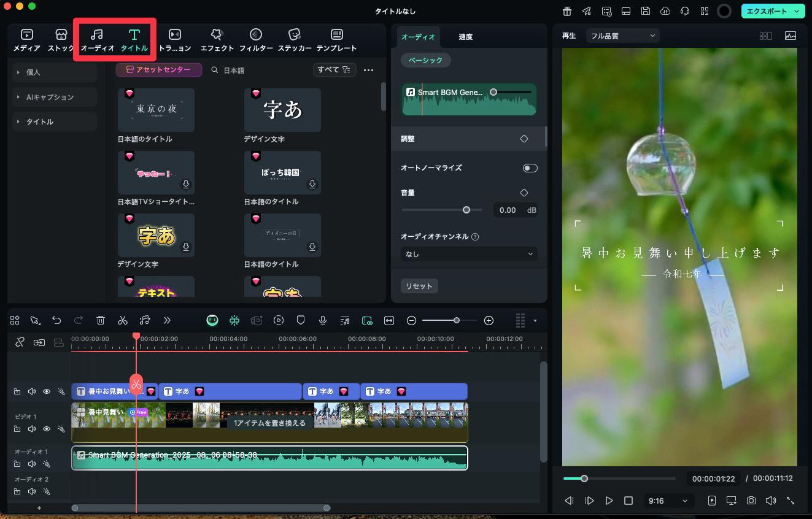This screenshot has height=519, width=812.
Task: Step back one frame in preview
Action: (x=569, y=501)
